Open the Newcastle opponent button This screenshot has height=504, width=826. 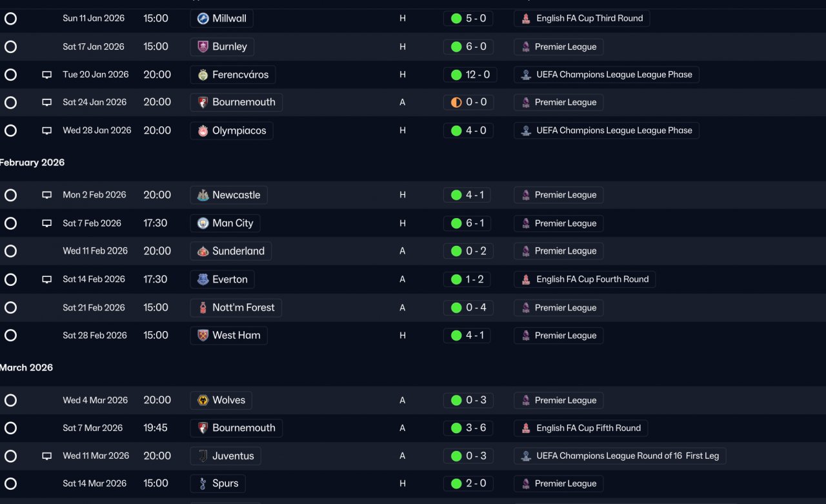pyautogui.click(x=229, y=195)
